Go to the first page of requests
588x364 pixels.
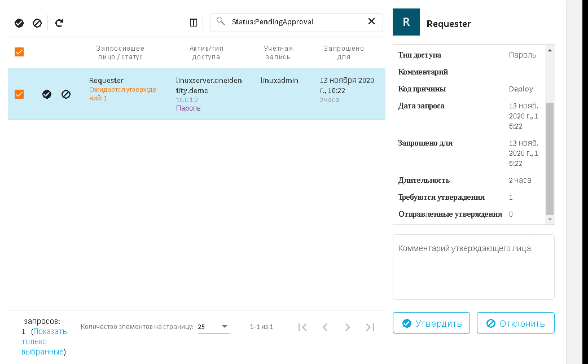click(302, 327)
